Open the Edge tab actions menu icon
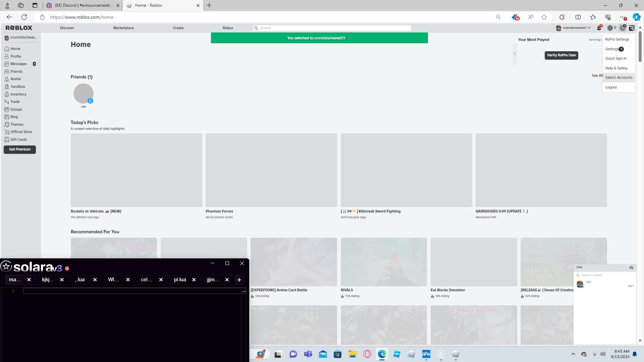Image resolution: width=644 pixels, height=362 pixels. [x=35, y=5]
